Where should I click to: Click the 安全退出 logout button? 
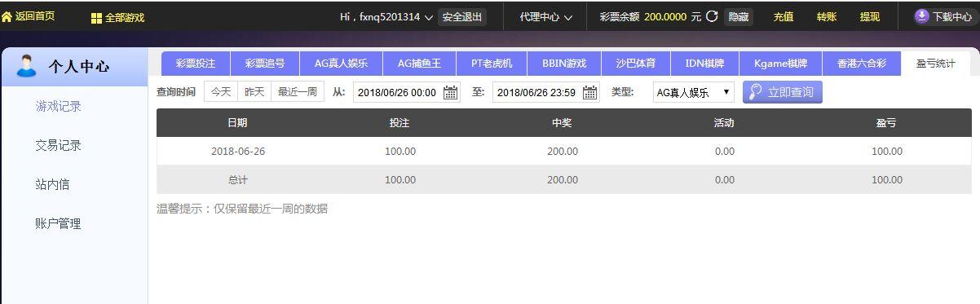[x=462, y=17]
